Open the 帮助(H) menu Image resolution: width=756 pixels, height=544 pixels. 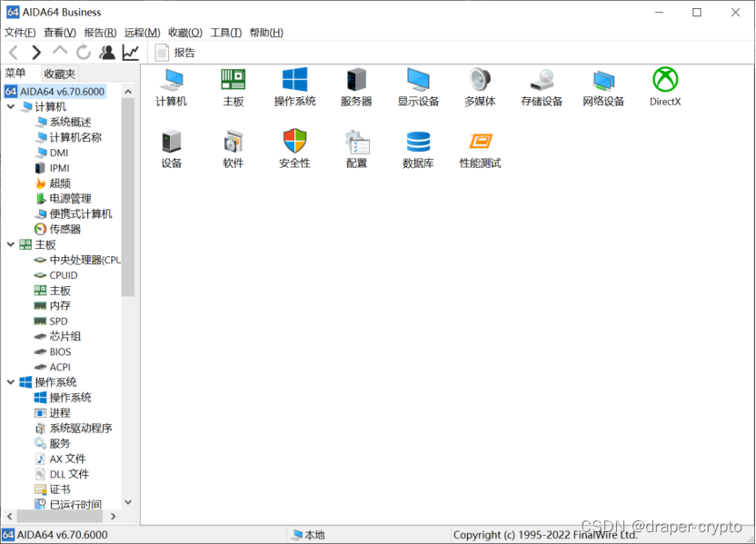[266, 33]
